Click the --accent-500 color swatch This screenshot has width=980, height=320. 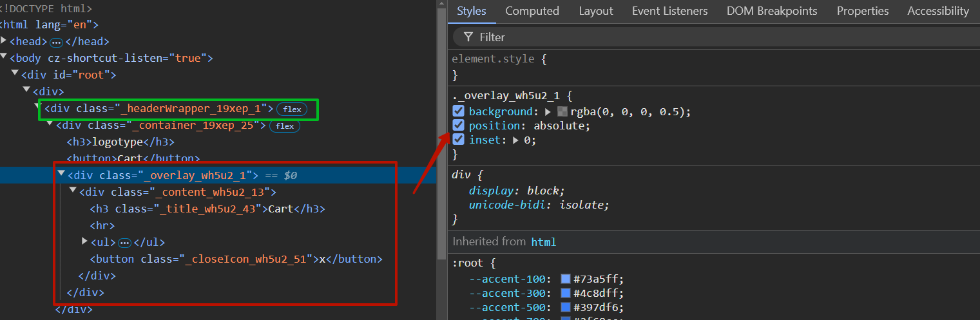(566, 307)
